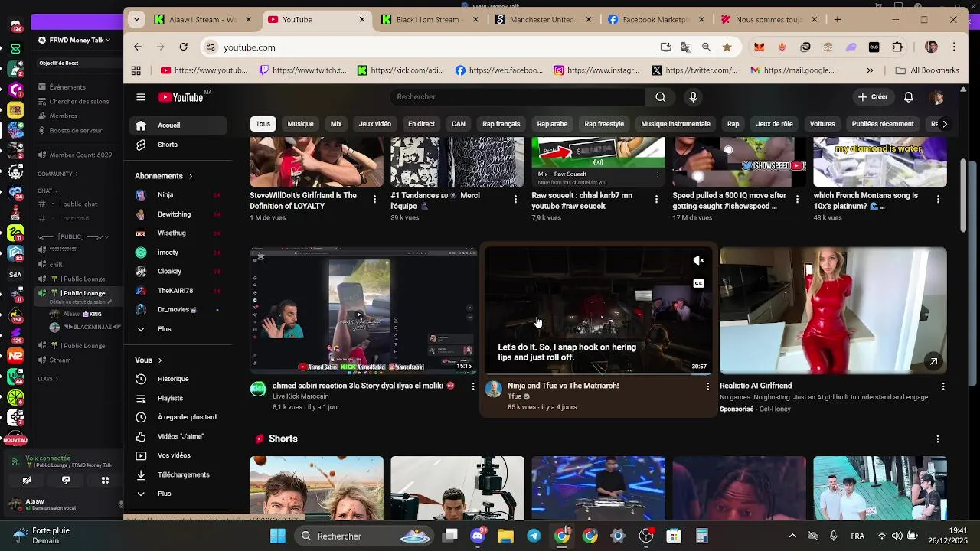
Task: Show next filter chips with arrow
Action: tap(944, 124)
